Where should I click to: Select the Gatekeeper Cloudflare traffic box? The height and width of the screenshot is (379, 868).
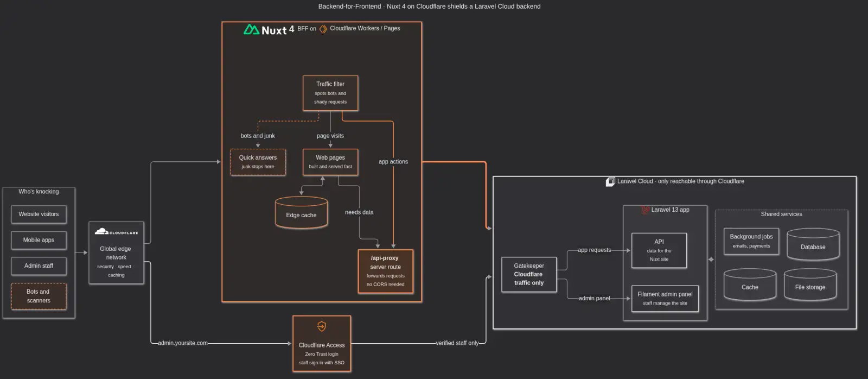[529, 274]
